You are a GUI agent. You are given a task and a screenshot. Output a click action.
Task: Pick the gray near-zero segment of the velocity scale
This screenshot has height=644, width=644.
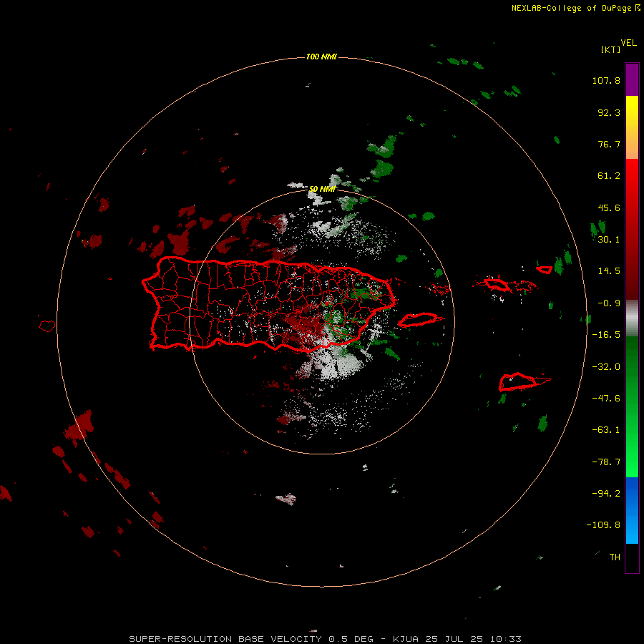click(632, 318)
